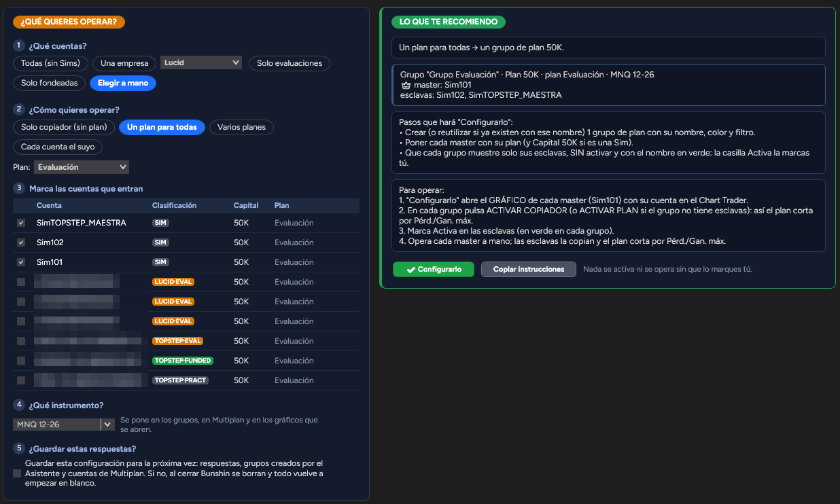Expand the MNQ 12-26 instrument dropdown
The image size is (840, 504).
(x=63, y=425)
